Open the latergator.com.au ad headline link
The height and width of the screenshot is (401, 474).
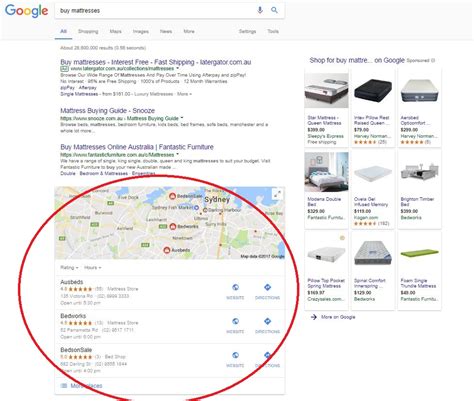pos(156,62)
